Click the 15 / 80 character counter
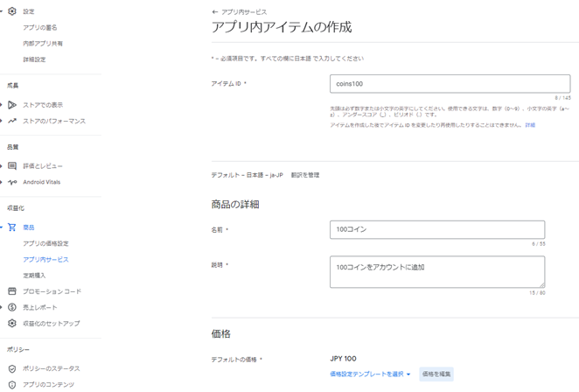Image resolution: width=579 pixels, height=392 pixels. coord(537,292)
